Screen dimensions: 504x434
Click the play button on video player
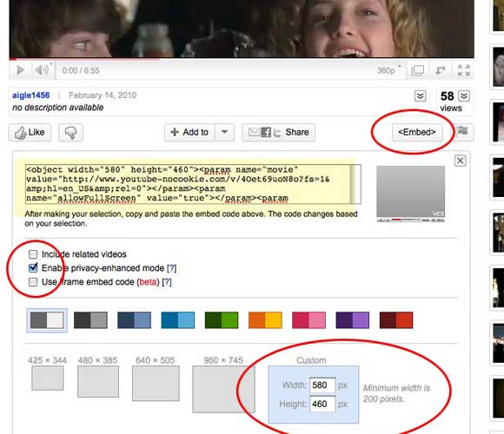(x=20, y=70)
